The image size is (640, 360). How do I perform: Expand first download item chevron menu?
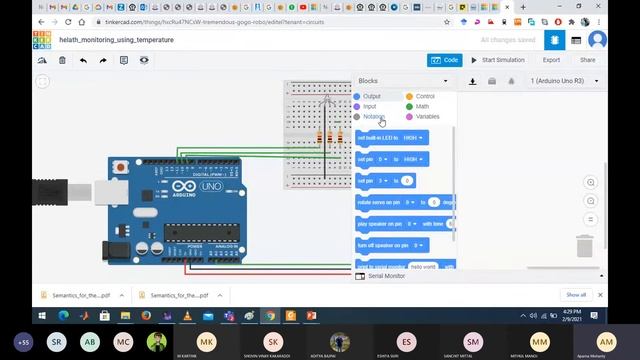122,295
